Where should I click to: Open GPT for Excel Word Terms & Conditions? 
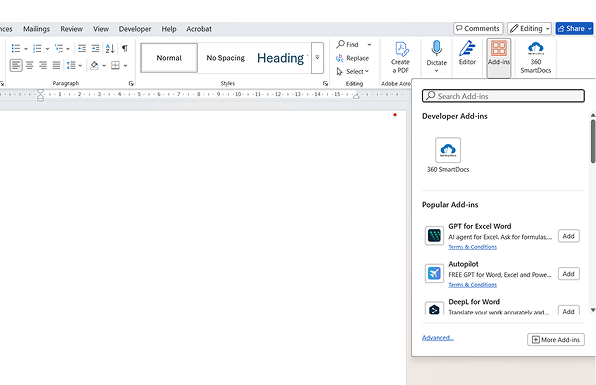tap(472, 247)
